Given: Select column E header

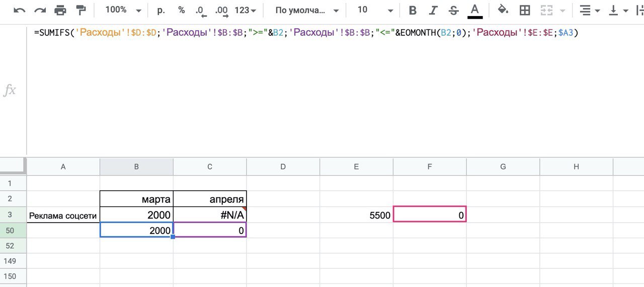Looking at the screenshot, I should click(356, 167).
